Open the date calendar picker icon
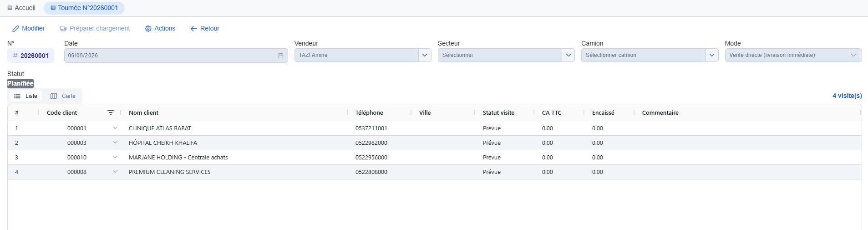 pyautogui.click(x=281, y=56)
